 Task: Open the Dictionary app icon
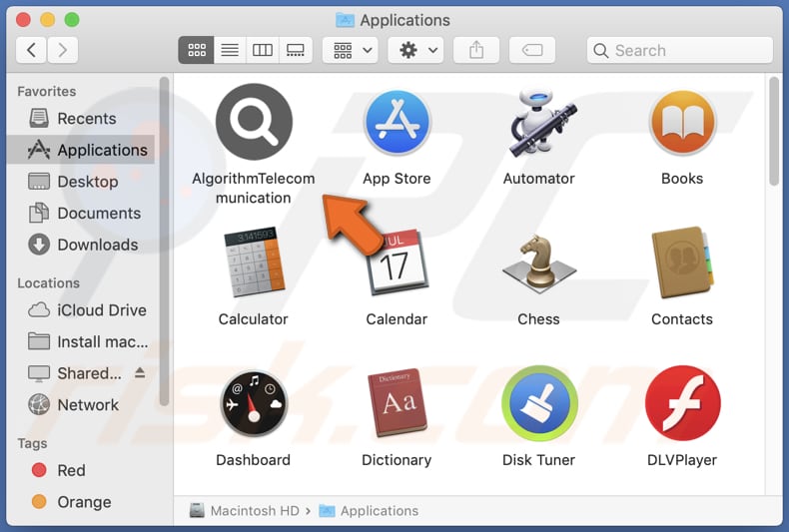click(x=397, y=403)
